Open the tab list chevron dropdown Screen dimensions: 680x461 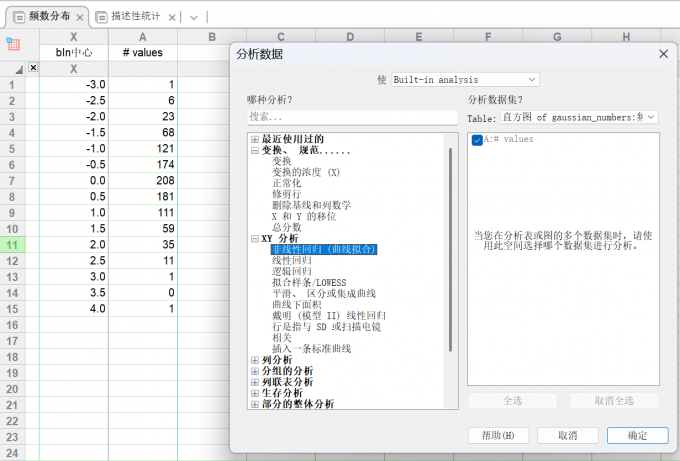pyautogui.click(x=193, y=17)
